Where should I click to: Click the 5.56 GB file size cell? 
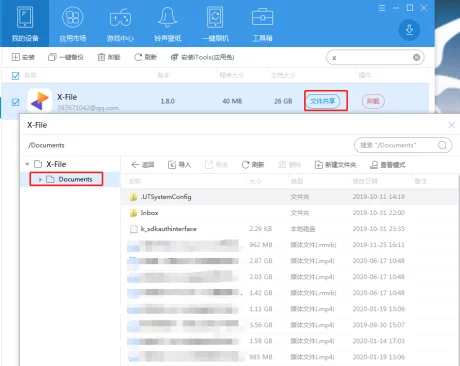[x=261, y=325]
